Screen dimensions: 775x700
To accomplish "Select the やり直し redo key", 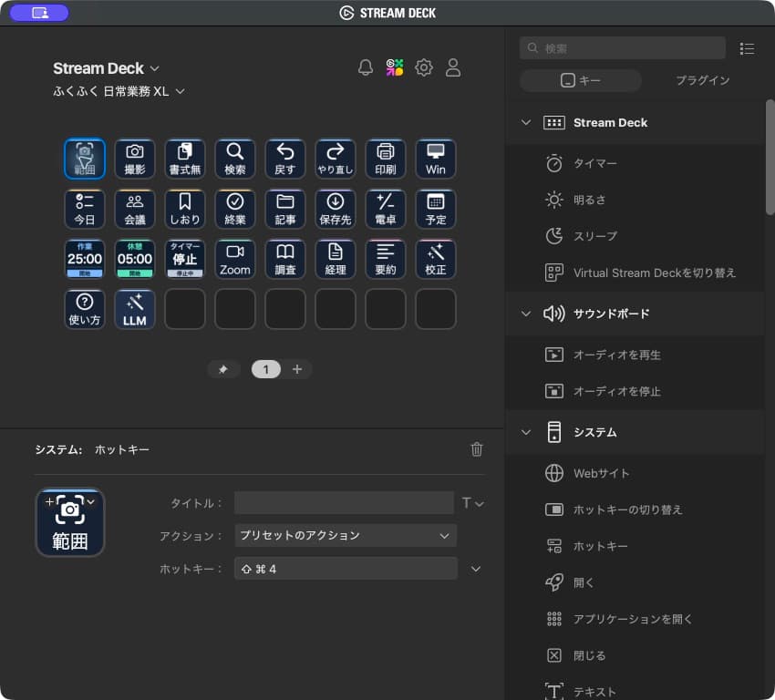I will (x=336, y=159).
